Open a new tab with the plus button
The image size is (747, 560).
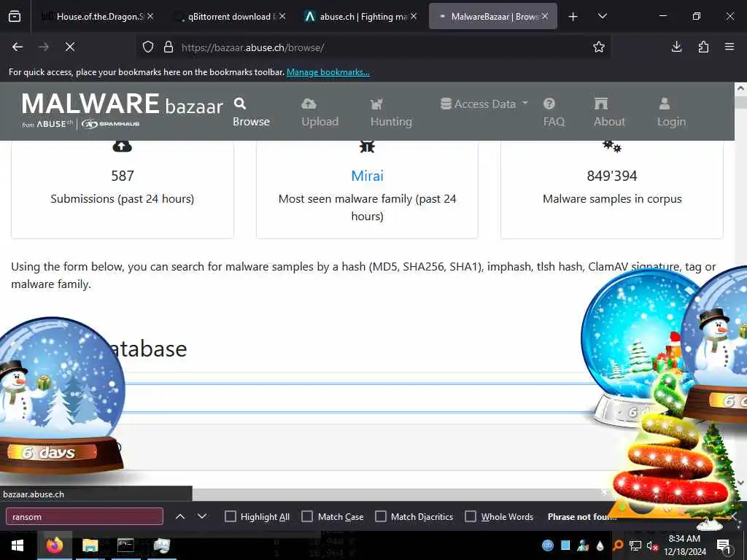[x=573, y=17]
